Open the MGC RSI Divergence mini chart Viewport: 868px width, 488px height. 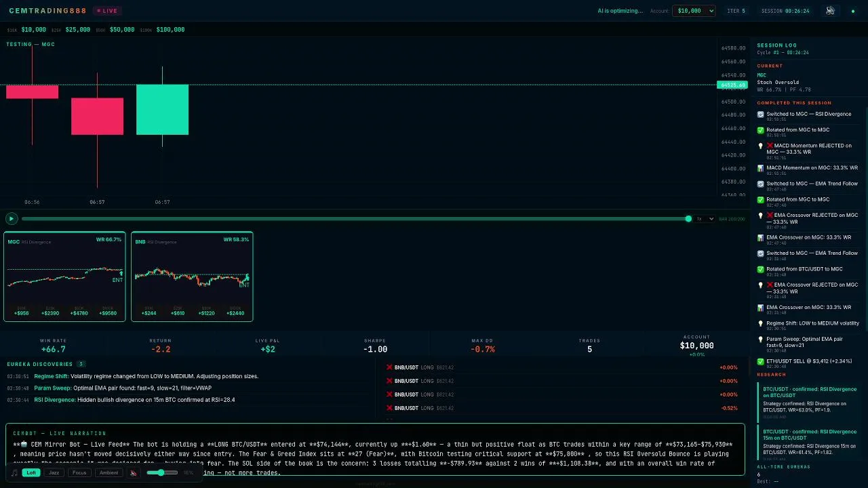click(64, 277)
